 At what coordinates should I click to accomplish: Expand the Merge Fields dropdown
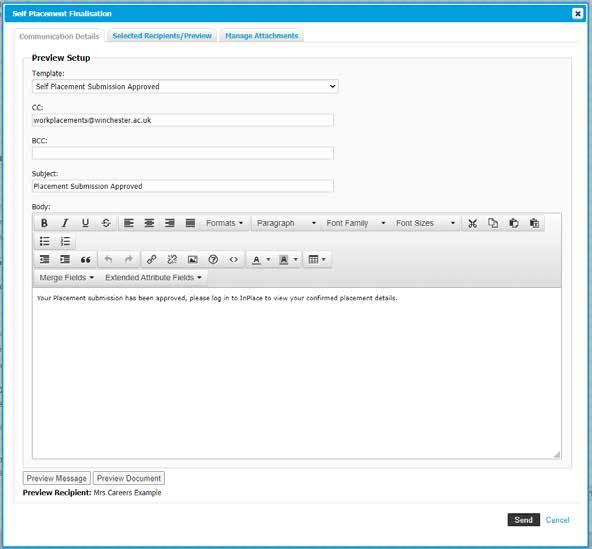tap(66, 278)
